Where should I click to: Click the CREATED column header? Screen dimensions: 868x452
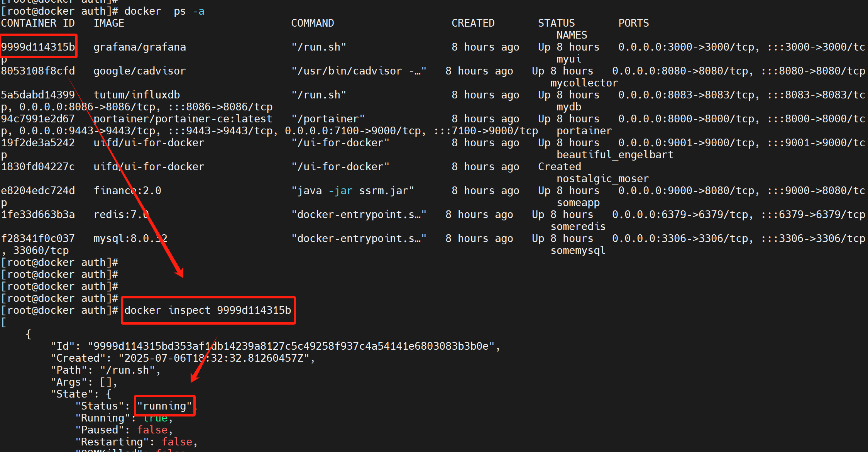coord(473,23)
